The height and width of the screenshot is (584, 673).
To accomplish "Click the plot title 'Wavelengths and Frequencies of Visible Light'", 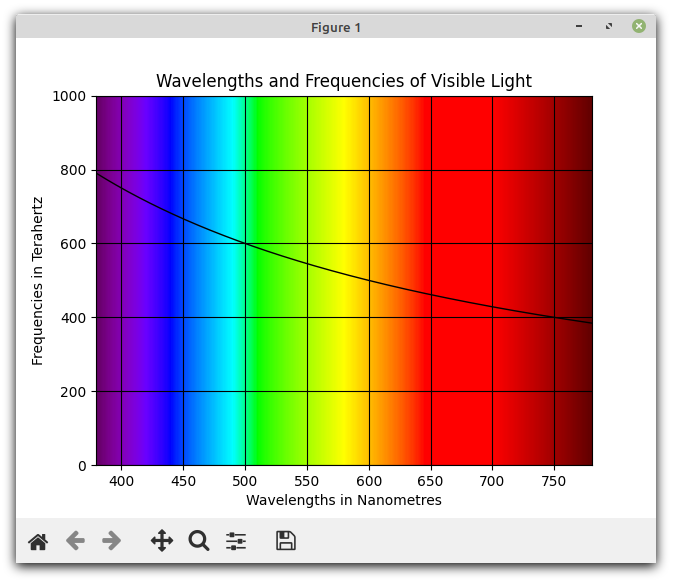I will coord(344,81).
